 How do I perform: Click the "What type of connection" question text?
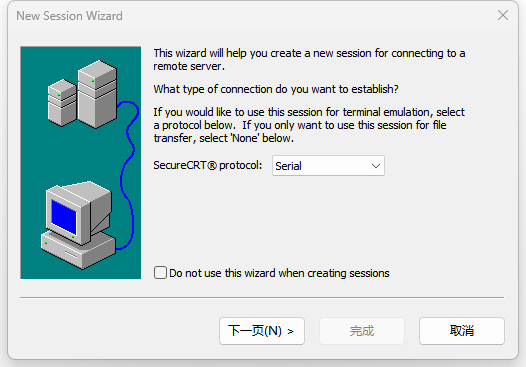click(276, 89)
